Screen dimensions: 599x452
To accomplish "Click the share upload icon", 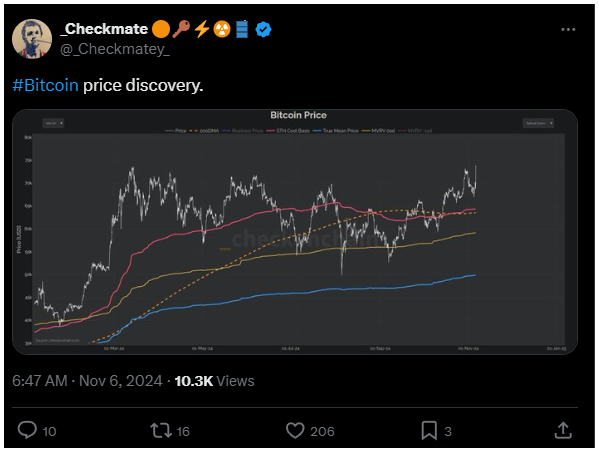I will coord(563,430).
